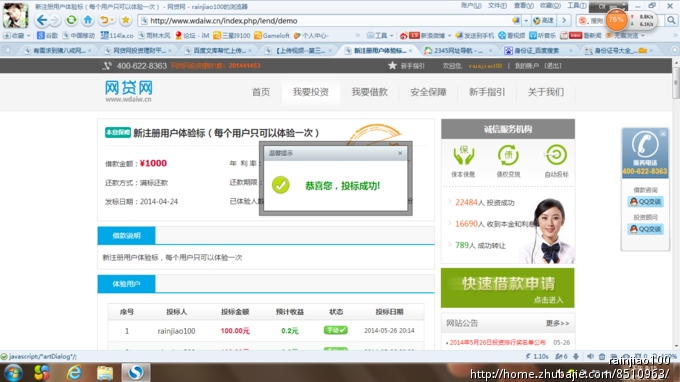Close the 有需求到猪八戒网 tab
Image resolution: width=680 pixels, height=382 pixels.
click(90, 51)
